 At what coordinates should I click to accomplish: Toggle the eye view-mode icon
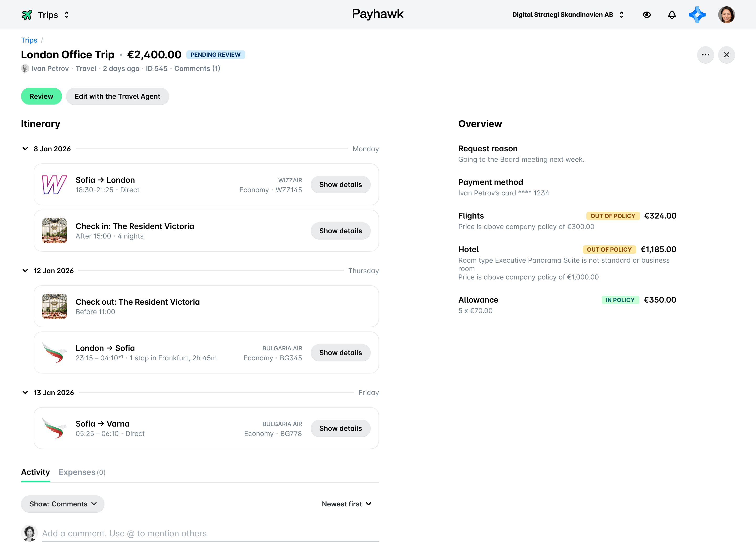pyautogui.click(x=647, y=15)
